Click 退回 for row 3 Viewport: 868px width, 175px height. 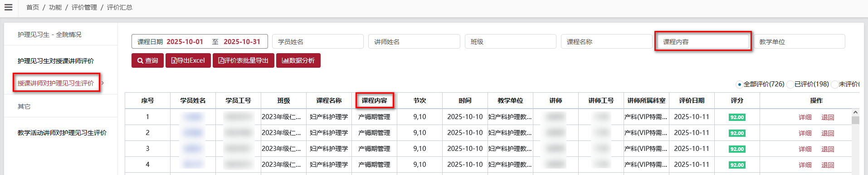click(828, 149)
